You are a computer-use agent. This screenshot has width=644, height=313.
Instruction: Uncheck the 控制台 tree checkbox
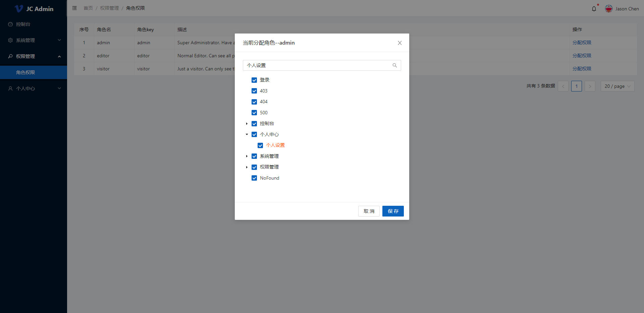click(x=254, y=124)
